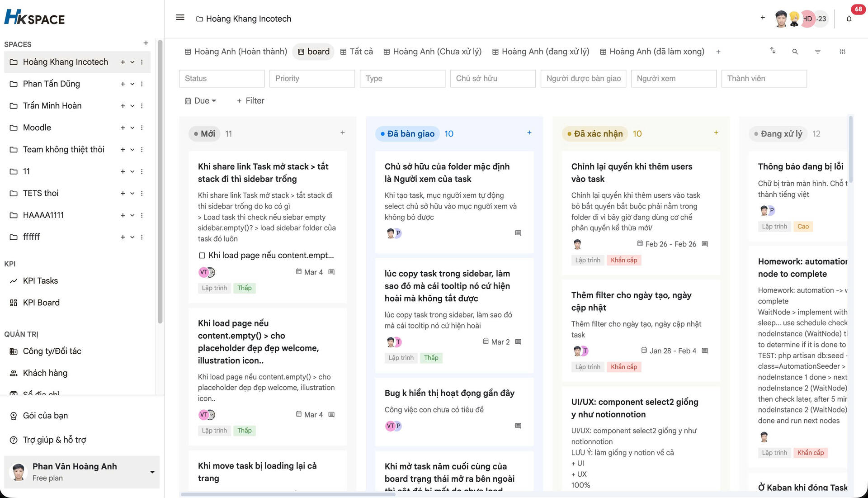Expand the Phan Tấn Dũng space chevron

(x=132, y=84)
